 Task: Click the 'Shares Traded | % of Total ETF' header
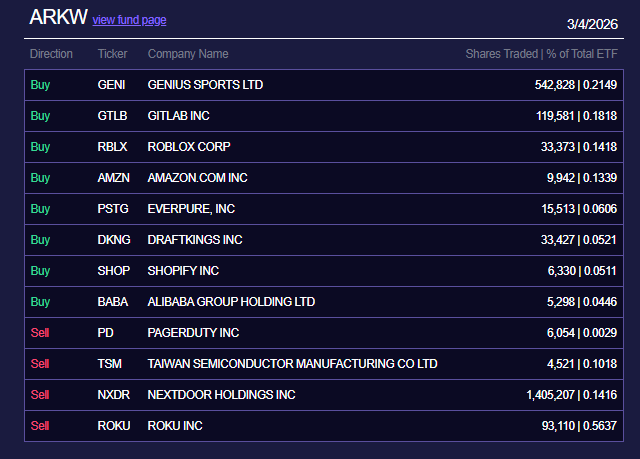(x=542, y=54)
